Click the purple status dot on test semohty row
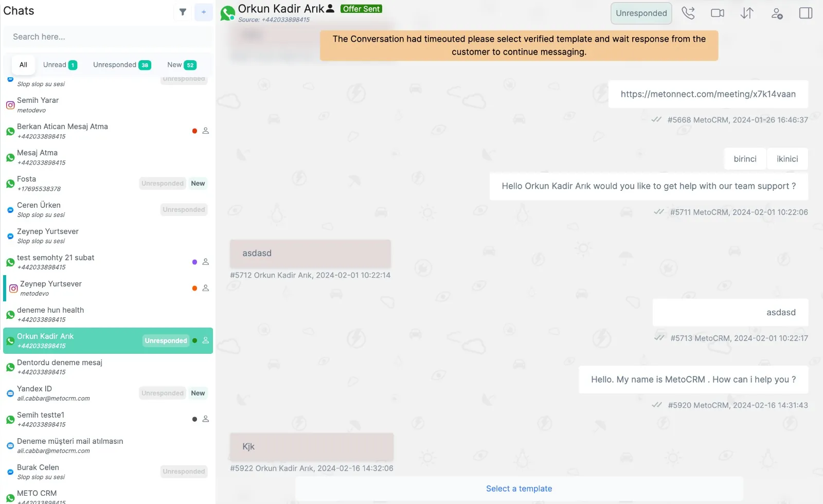Viewport: 823px width, 504px height. pos(194,262)
